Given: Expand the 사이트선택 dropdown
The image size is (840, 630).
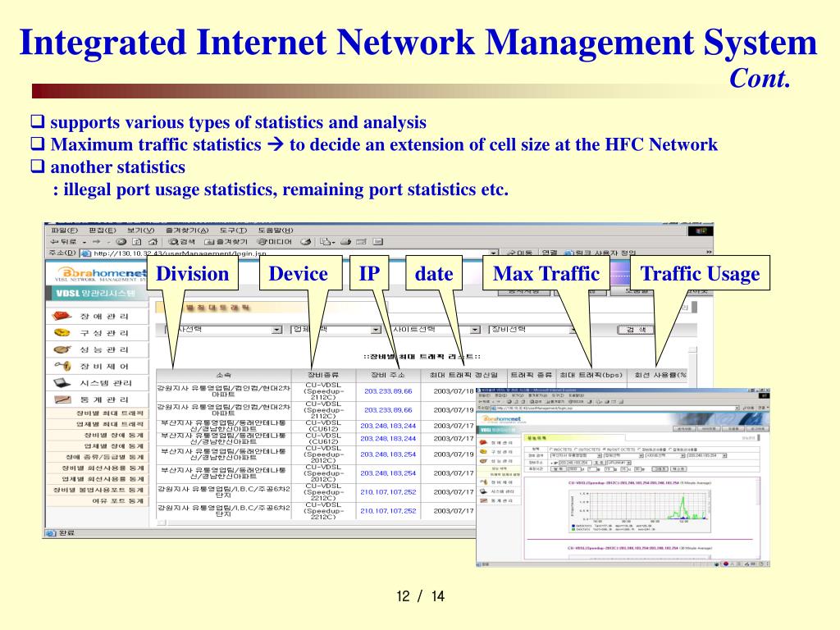Looking at the screenshot, I should 475,330.
